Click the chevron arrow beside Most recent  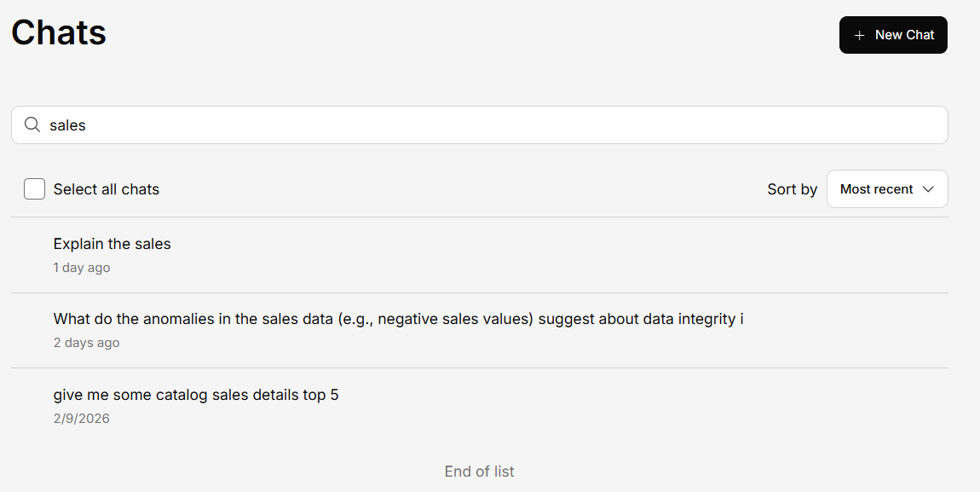pos(929,188)
